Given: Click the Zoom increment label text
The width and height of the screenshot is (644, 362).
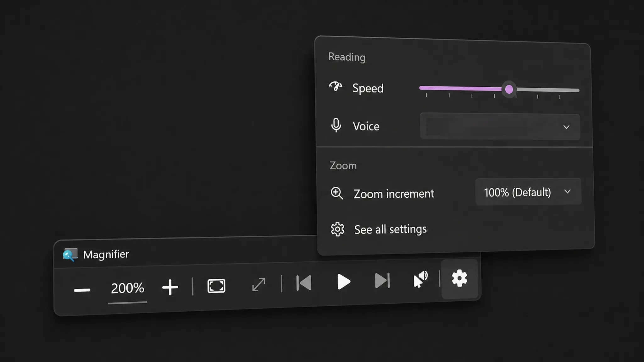Looking at the screenshot, I should tap(394, 194).
